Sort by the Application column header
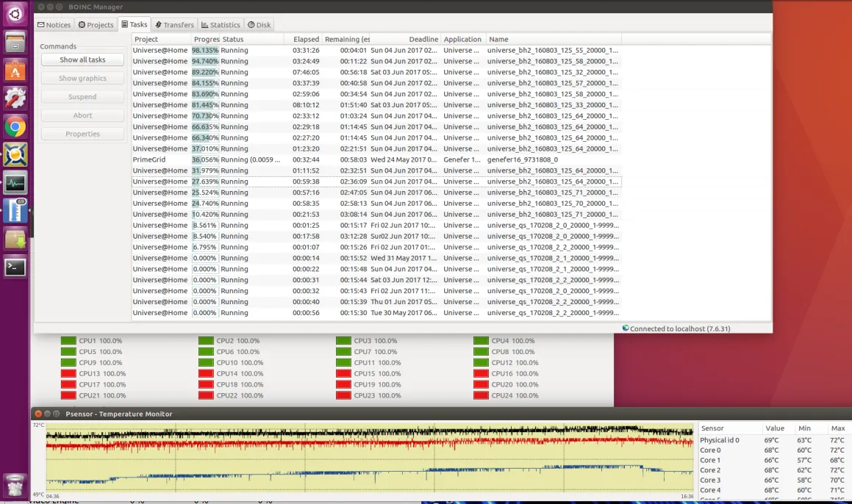The height and width of the screenshot is (504, 852). [x=462, y=39]
